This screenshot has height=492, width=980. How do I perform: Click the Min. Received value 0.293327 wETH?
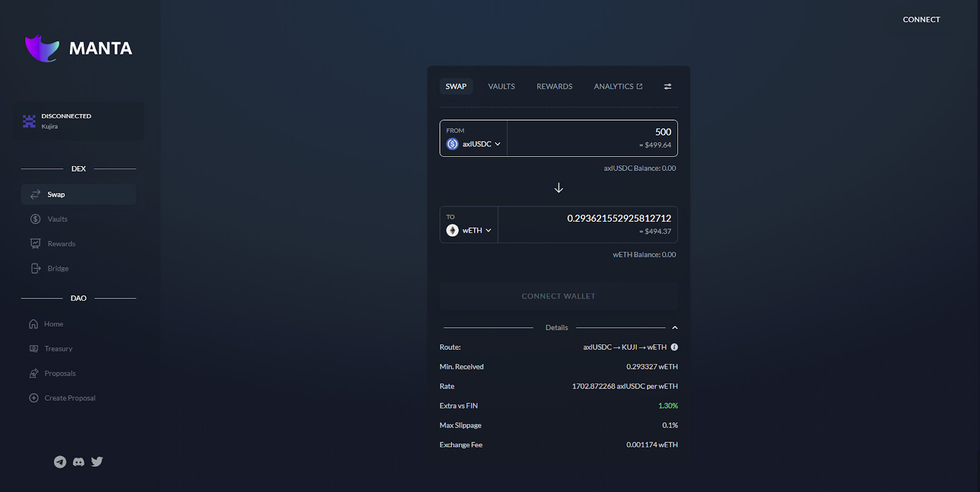[652, 366]
